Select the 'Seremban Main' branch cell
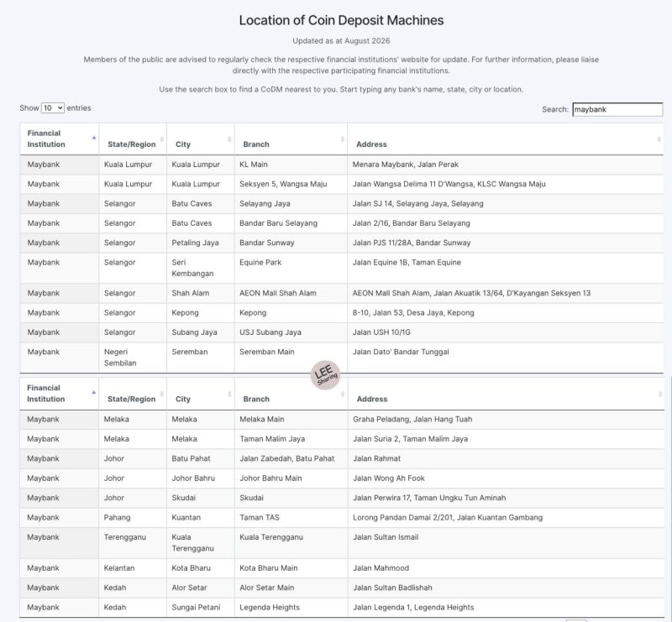 click(291, 358)
